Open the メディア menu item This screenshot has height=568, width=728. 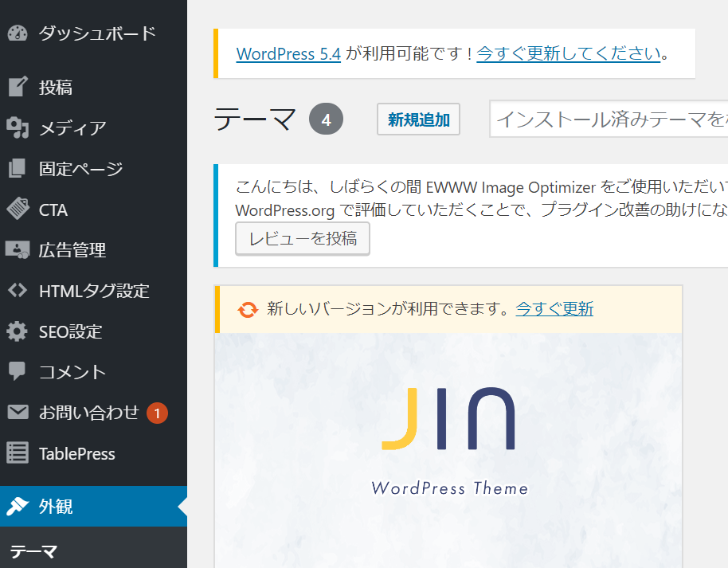93,127
